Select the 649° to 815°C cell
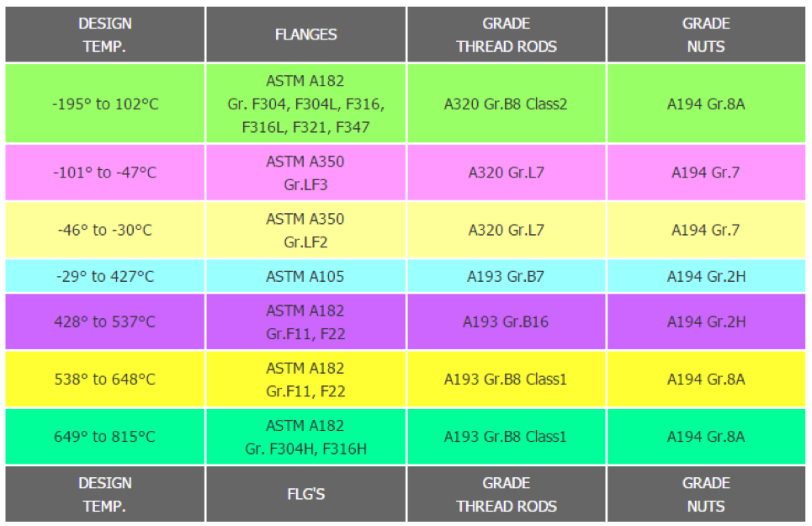This screenshot has width=812, height=526. tap(105, 437)
